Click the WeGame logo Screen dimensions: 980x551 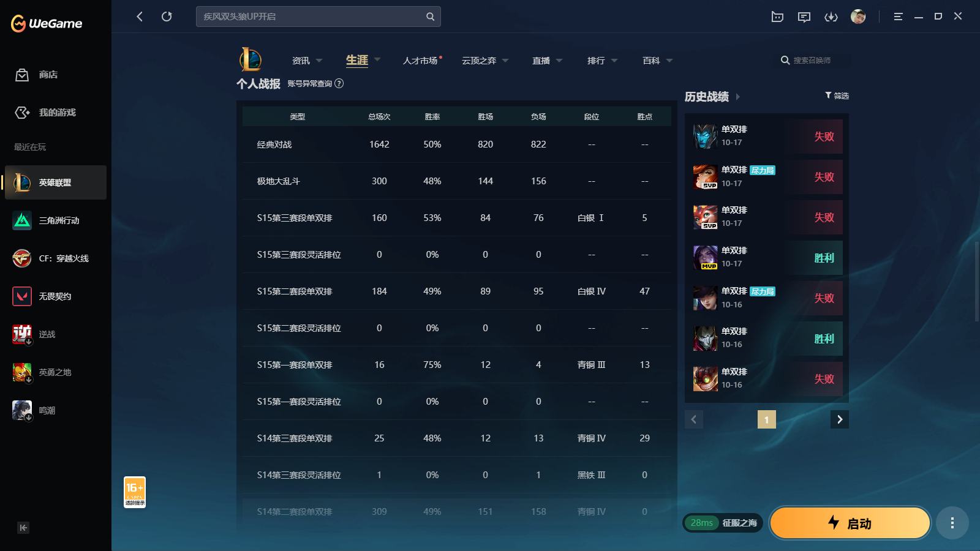pos(47,23)
